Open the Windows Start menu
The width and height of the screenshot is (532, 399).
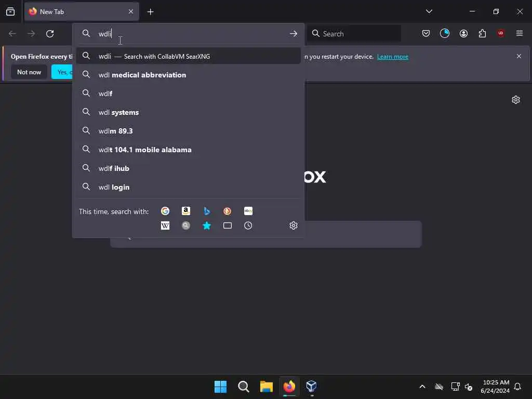(x=220, y=387)
